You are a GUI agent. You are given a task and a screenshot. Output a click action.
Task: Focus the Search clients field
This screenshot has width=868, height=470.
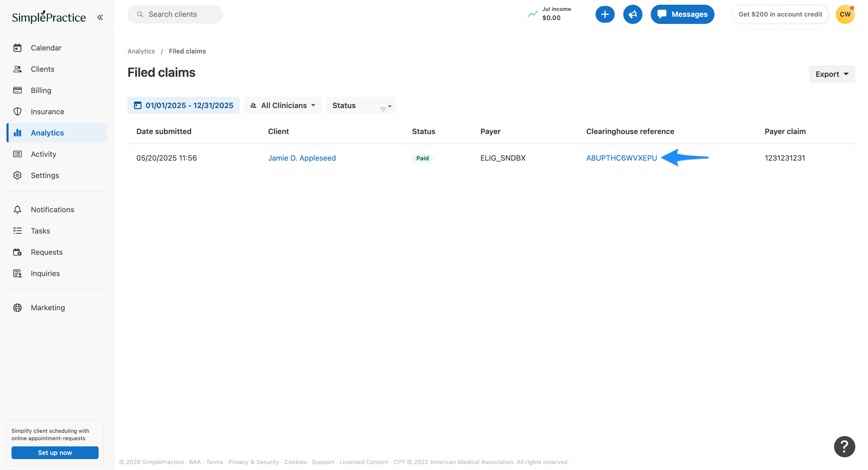click(175, 14)
